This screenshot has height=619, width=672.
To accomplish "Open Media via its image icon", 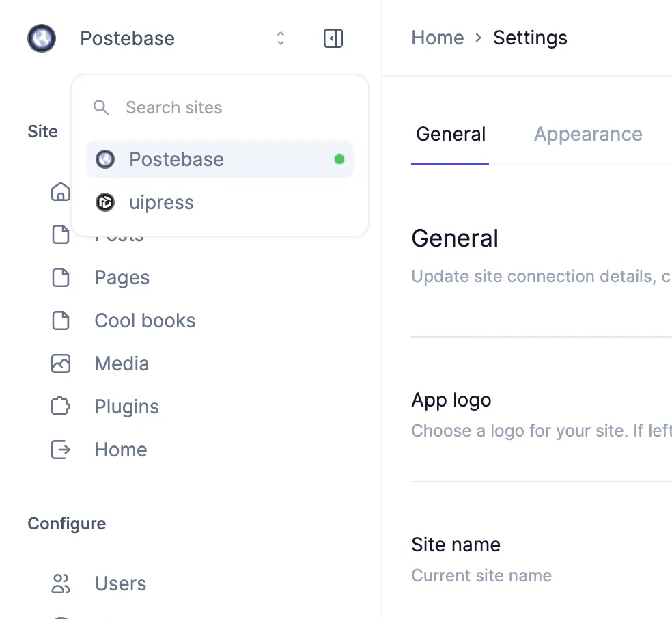I will pos(61,363).
